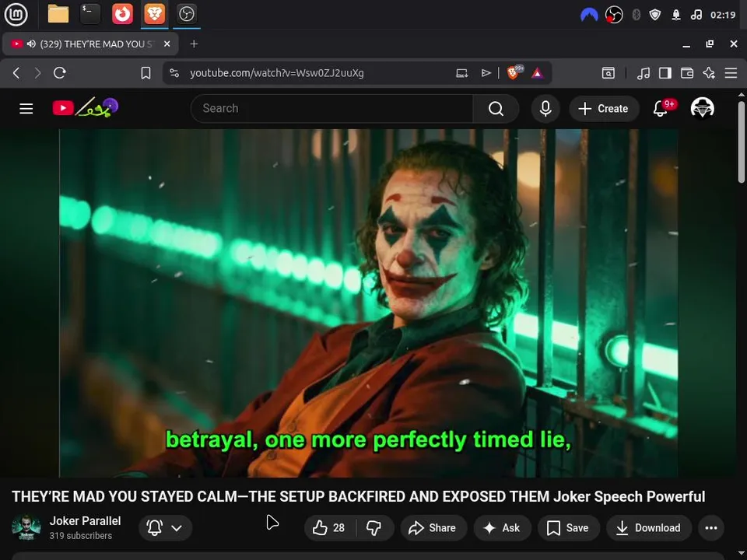Select the THEY'RE MAD YOU browser tab
Viewport: 747px width, 560px height.
coord(90,44)
